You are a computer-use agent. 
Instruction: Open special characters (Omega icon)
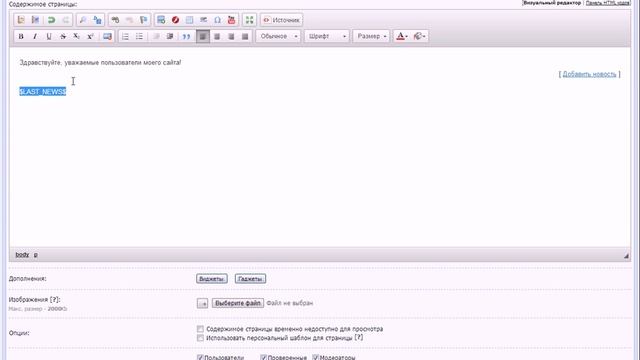pyautogui.click(x=218, y=20)
